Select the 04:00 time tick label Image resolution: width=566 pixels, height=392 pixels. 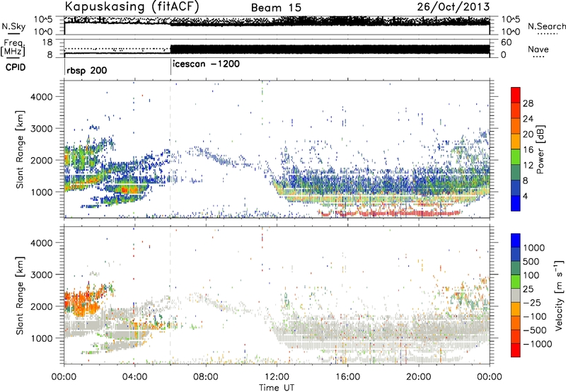134,377
